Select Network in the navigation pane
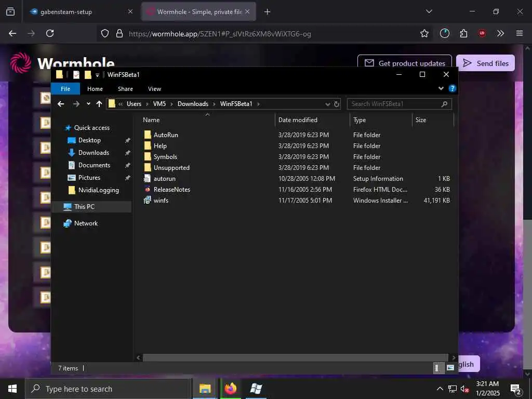 86,223
